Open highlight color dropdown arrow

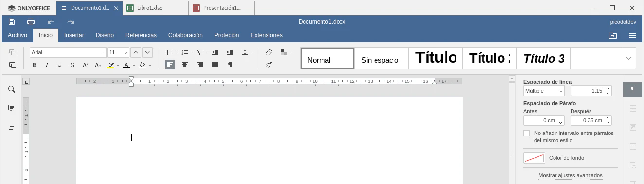coord(118,65)
